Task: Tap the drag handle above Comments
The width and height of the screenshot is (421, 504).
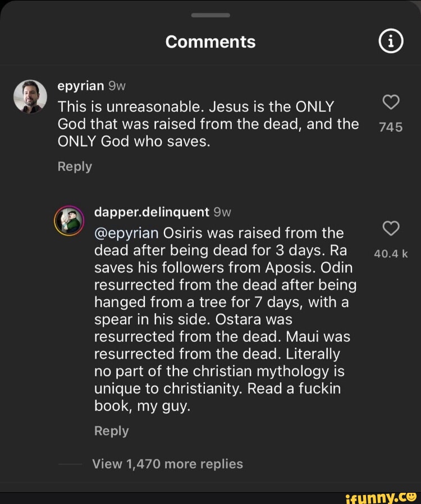Action: point(210,15)
